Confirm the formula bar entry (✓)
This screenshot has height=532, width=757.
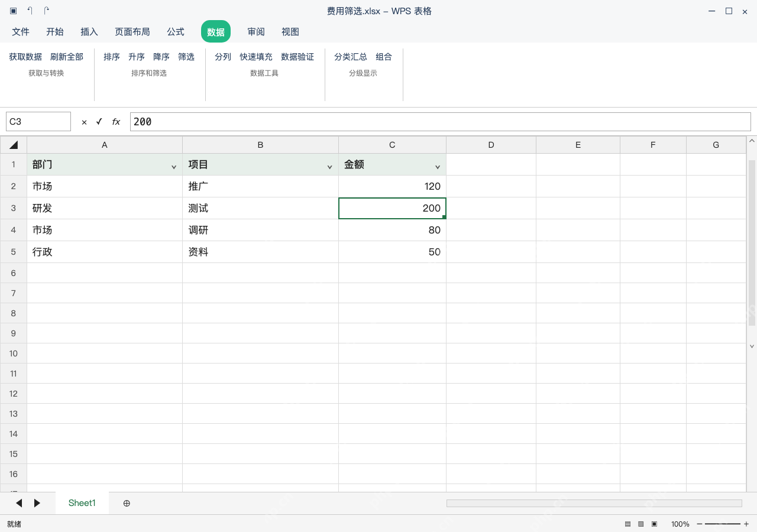click(x=99, y=122)
